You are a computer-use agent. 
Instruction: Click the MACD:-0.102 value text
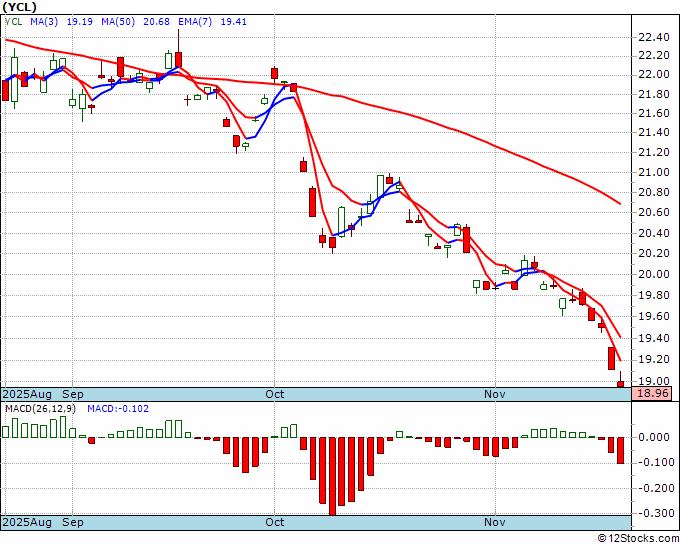118,409
